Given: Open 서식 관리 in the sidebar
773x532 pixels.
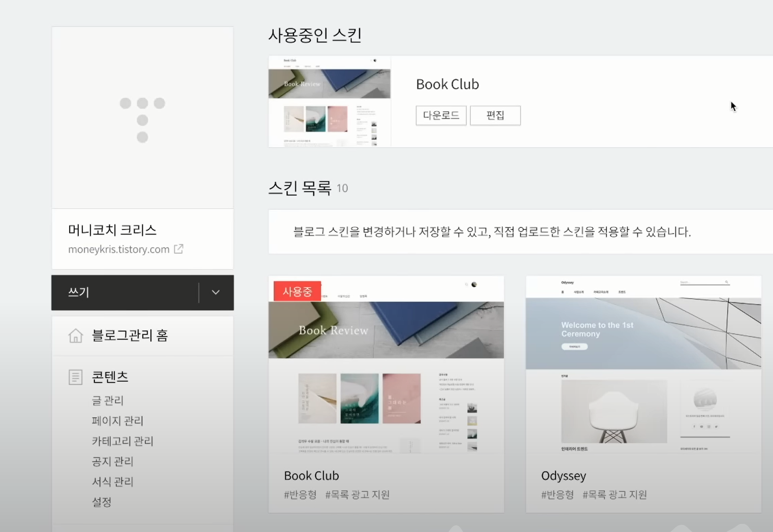Looking at the screenshot, I should point(112,482).
